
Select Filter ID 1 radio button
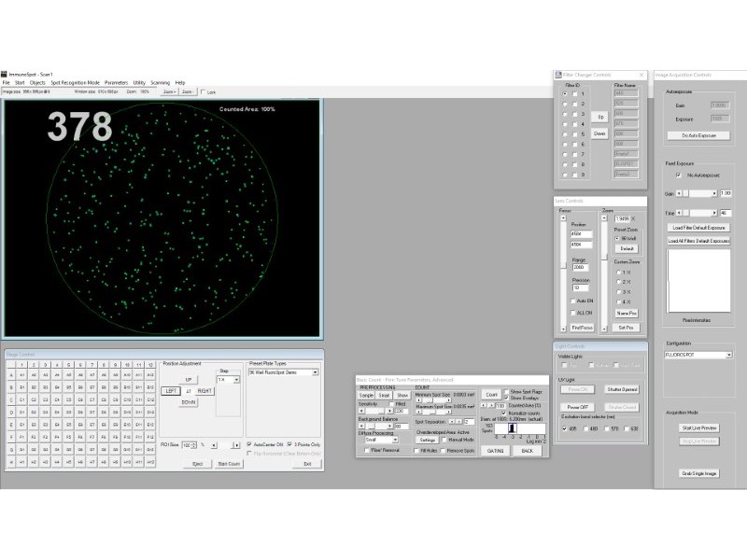point(564,93)
